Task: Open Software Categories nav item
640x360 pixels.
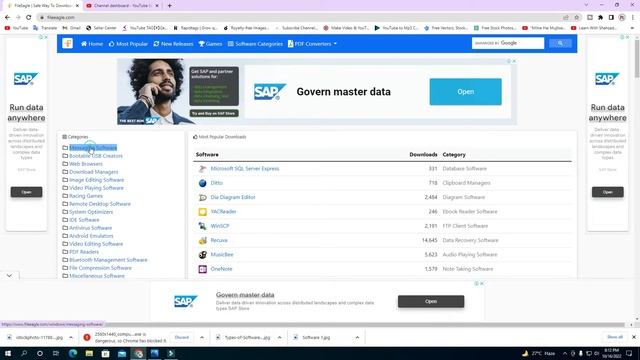Action: pos(255,44)
